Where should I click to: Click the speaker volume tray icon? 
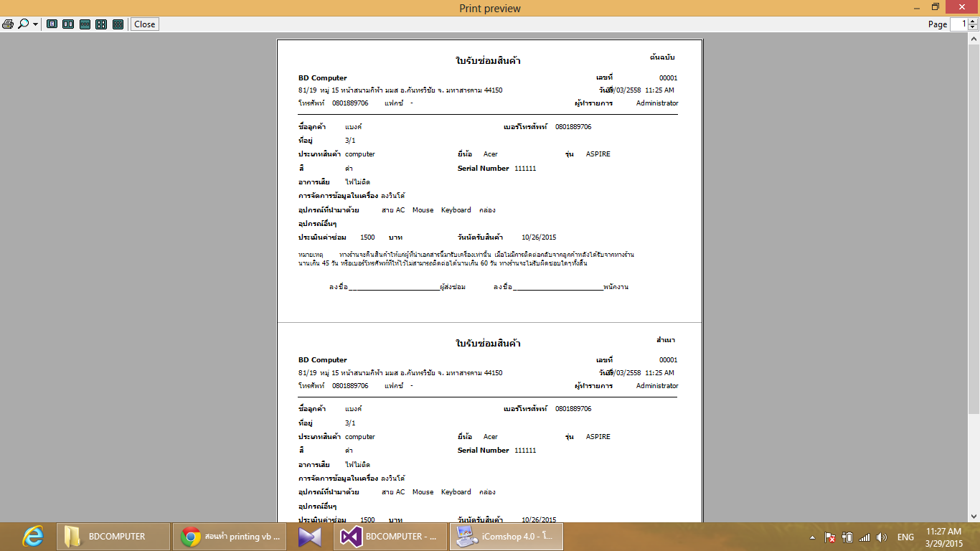pos(882,537)
